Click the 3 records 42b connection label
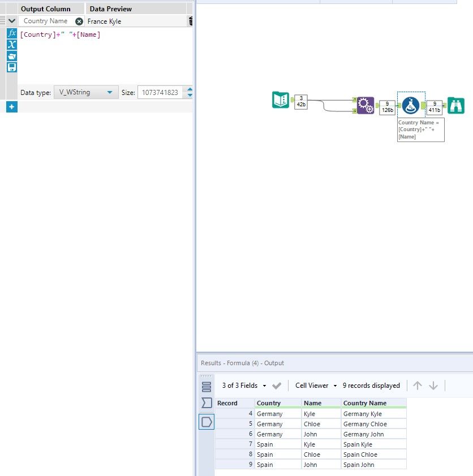The image size is (473, 476). (301, 101)
